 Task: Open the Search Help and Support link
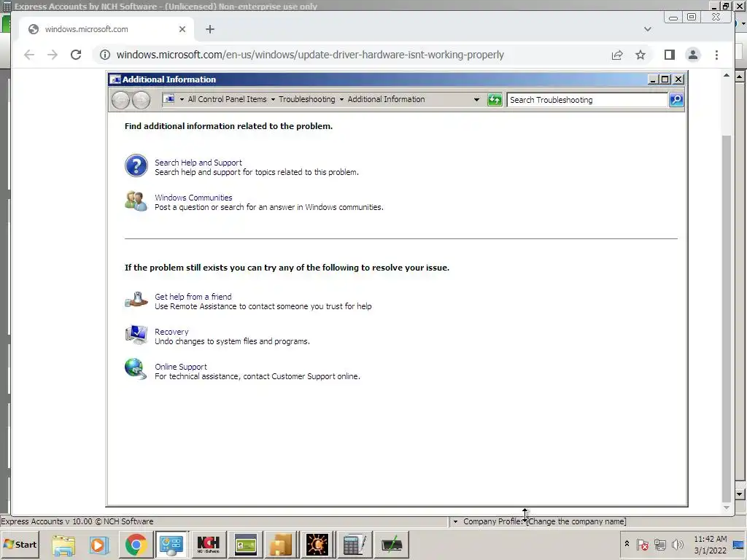point(198,163)
